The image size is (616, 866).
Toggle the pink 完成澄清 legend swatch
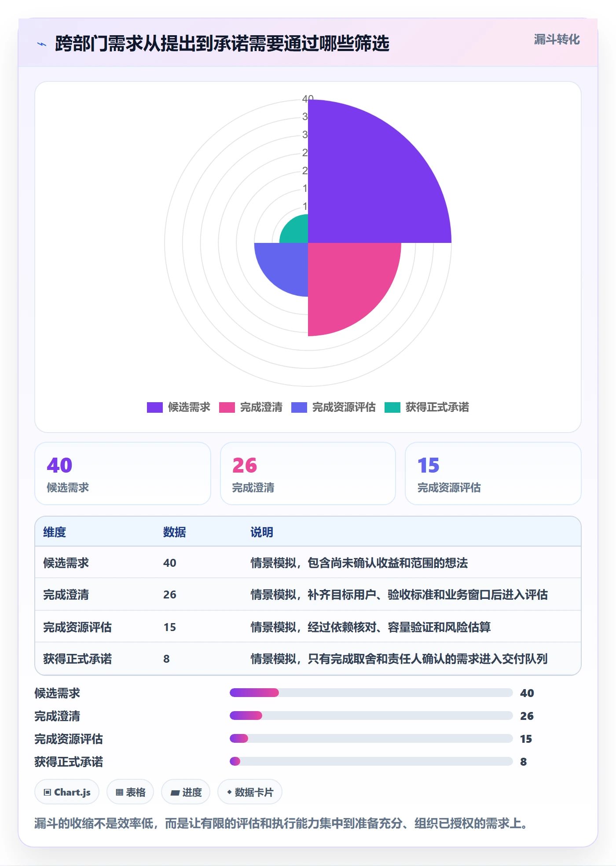(x=227, y=407)
